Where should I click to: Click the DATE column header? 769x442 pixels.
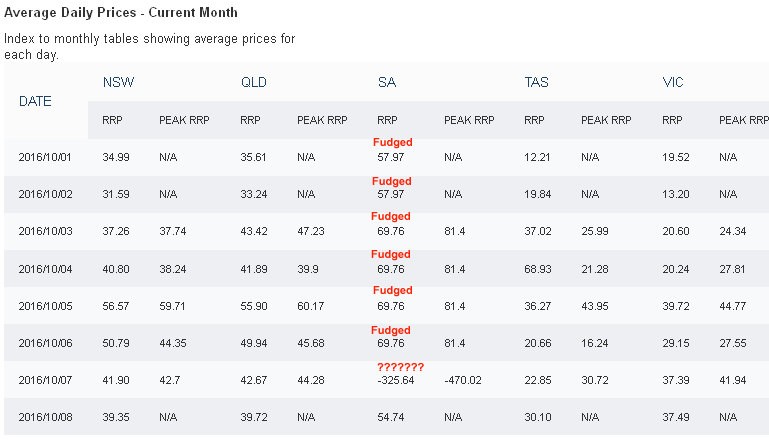click(35, 101)
